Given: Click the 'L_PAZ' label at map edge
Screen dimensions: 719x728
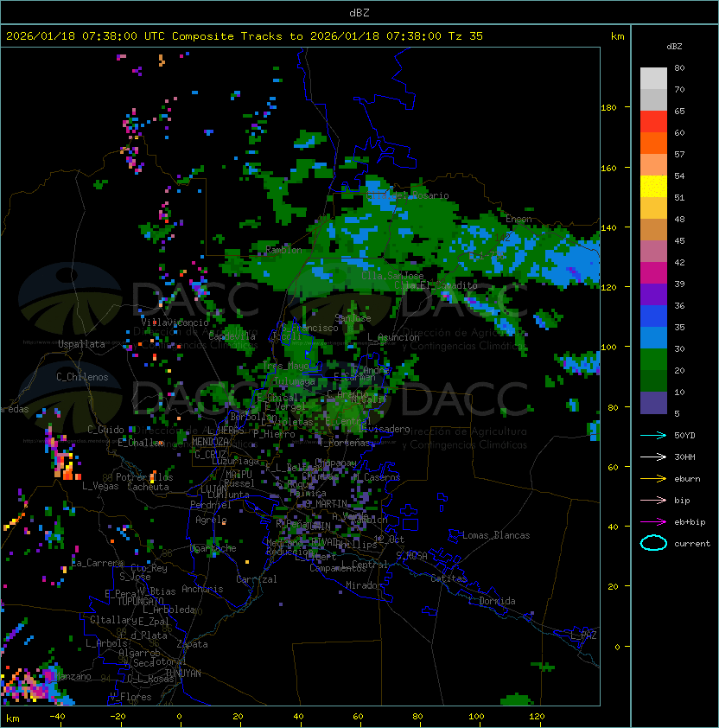Looking at the screenshot, I should tap(583, 635).
